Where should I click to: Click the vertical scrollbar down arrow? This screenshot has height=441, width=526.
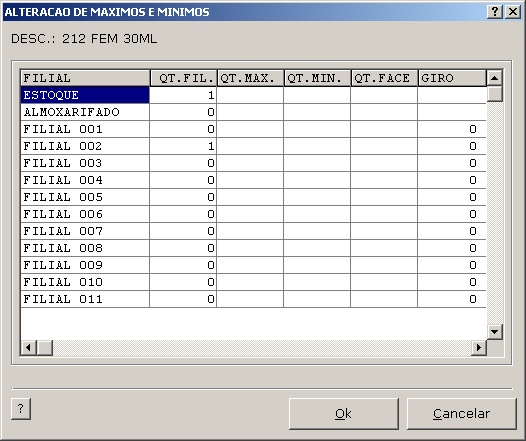[x=494, y=332]
